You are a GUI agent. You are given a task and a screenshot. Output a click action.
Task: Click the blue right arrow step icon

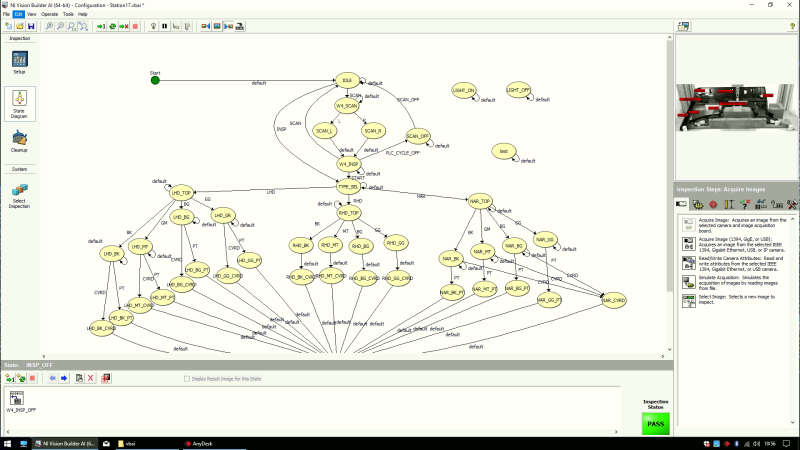[64, 378]
